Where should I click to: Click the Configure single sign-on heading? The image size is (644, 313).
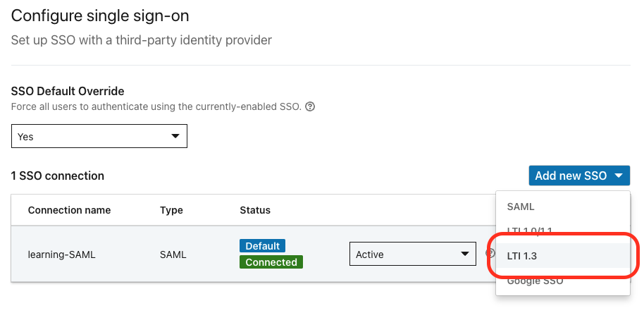pyautogui.click(x=100, y=15)
